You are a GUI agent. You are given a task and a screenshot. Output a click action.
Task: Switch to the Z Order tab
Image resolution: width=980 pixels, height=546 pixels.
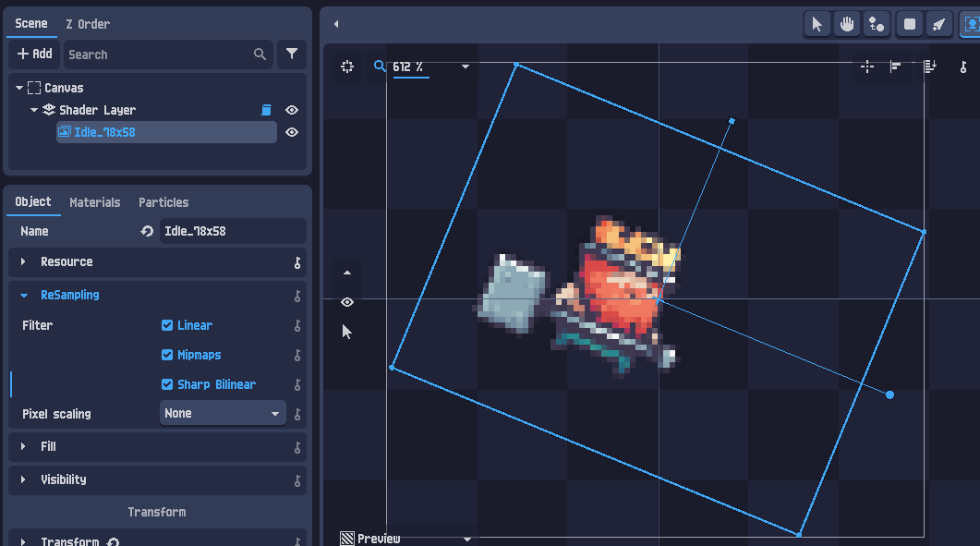87,23
